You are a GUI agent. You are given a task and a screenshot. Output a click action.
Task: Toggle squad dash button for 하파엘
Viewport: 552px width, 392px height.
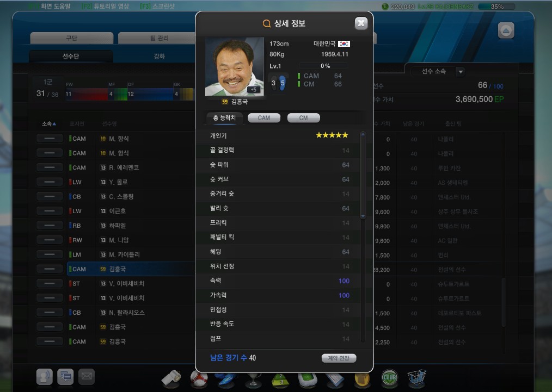tap(50, 225)
